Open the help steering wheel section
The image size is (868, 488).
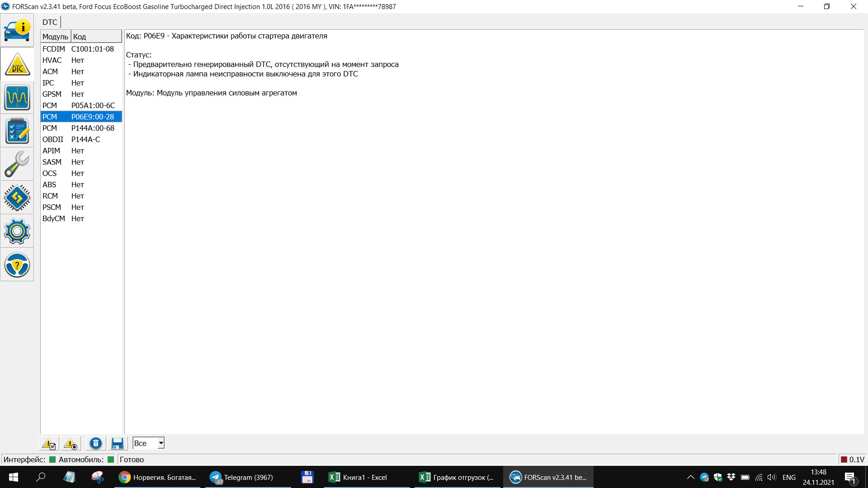[17, 265]
